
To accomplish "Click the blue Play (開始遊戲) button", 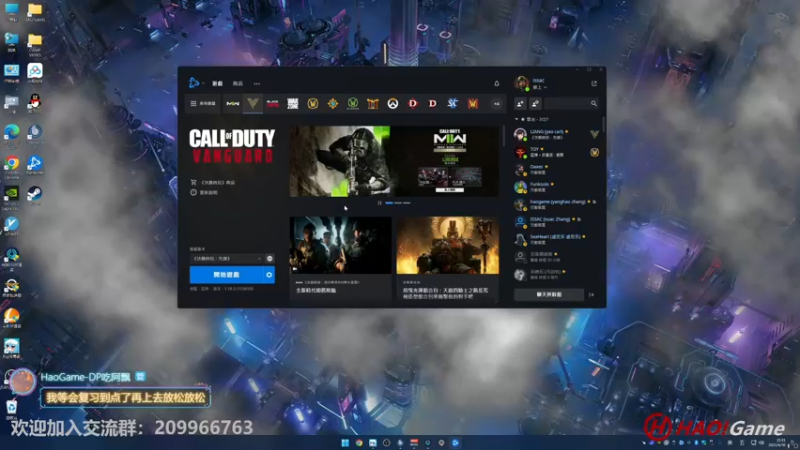I will (x=227, y=275).
